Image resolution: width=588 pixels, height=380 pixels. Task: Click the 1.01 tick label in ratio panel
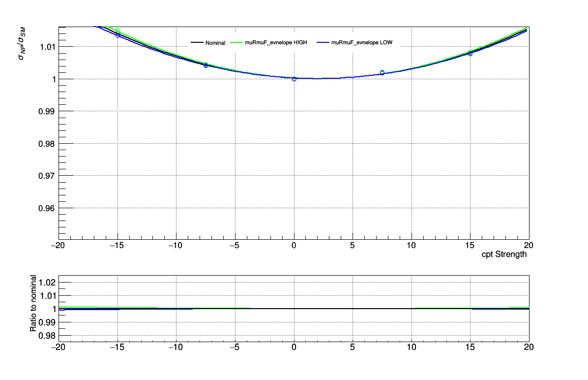tap(48, 296)
